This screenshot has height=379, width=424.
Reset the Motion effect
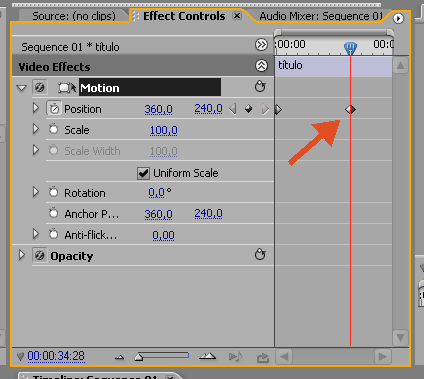260,86
